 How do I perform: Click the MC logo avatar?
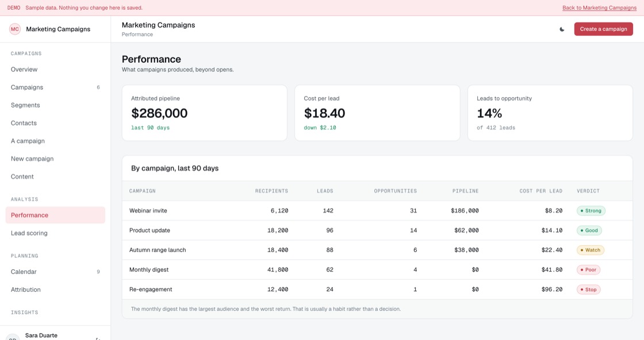click(x=15, y=29)
